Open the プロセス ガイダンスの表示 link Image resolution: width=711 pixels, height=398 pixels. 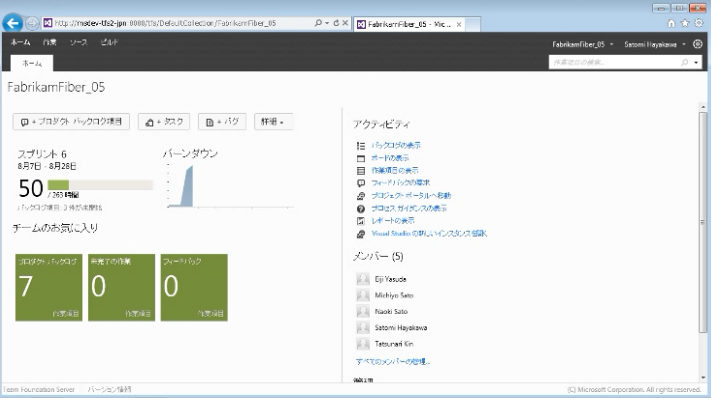click(x=409, y=208)
